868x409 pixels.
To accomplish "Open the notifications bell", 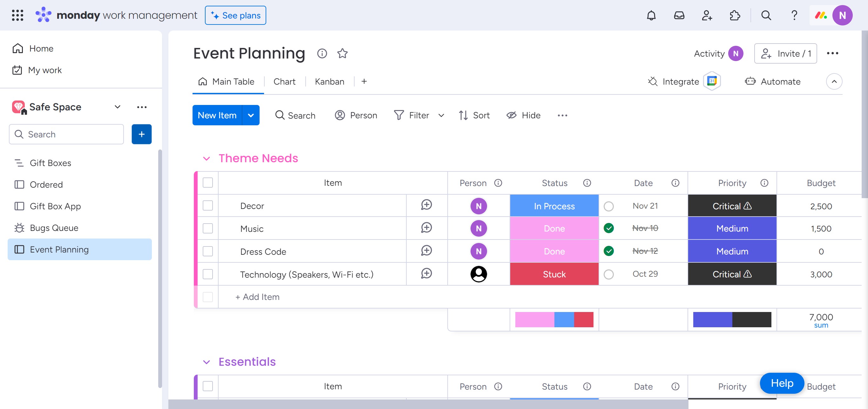I will 651,16.
